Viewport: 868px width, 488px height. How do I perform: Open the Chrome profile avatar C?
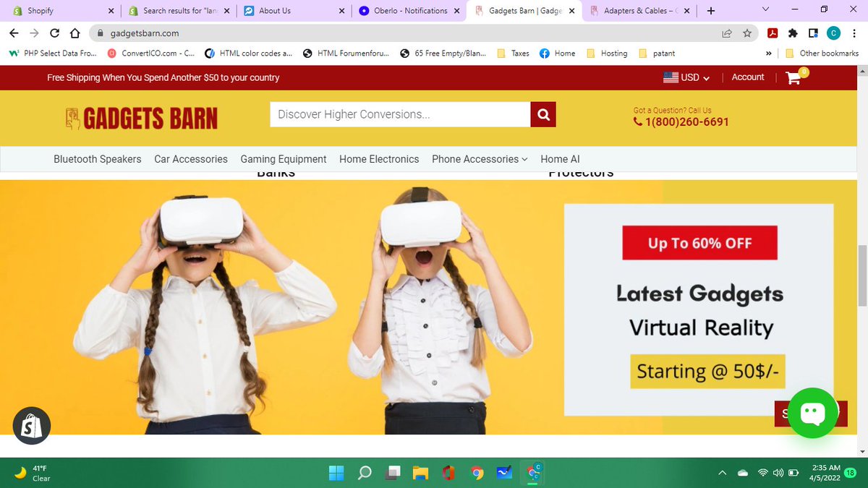(833, 33)
